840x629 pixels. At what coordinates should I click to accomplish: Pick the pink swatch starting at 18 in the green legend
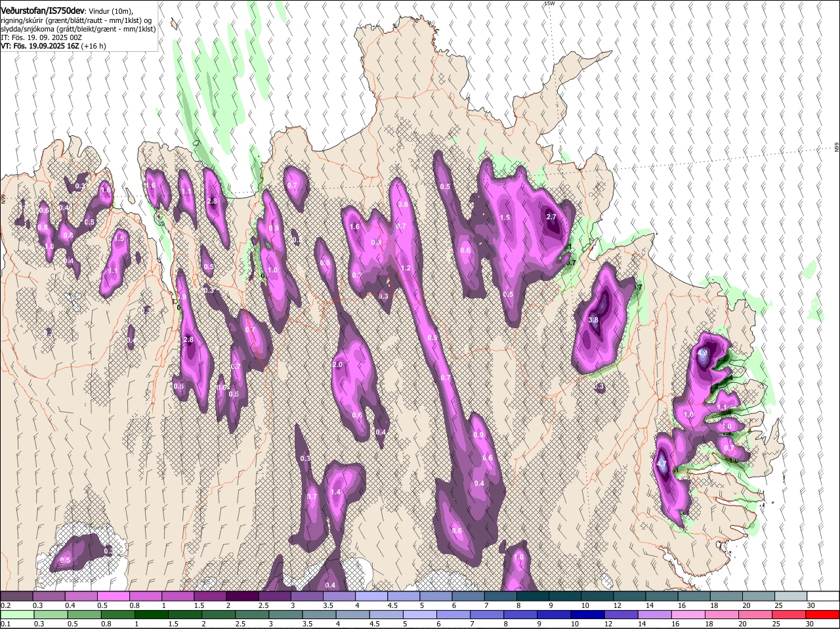tap(723, 615)
